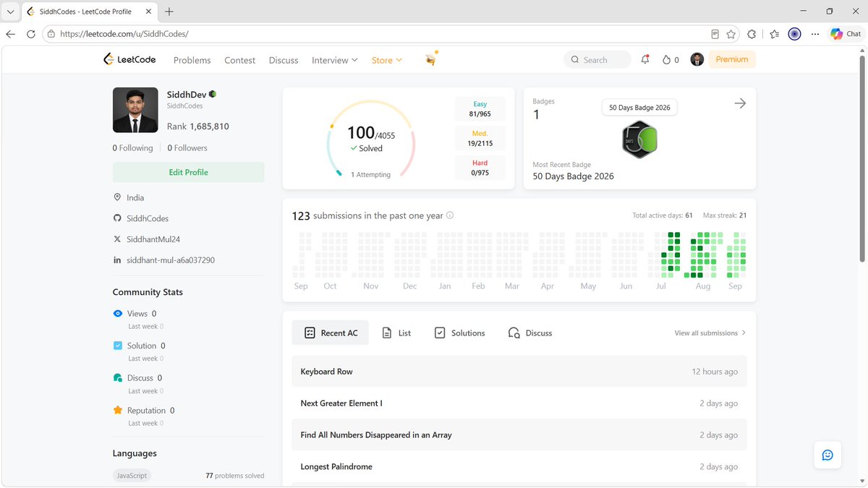
Task: Click the LeetCode logo
Action: 129,60
